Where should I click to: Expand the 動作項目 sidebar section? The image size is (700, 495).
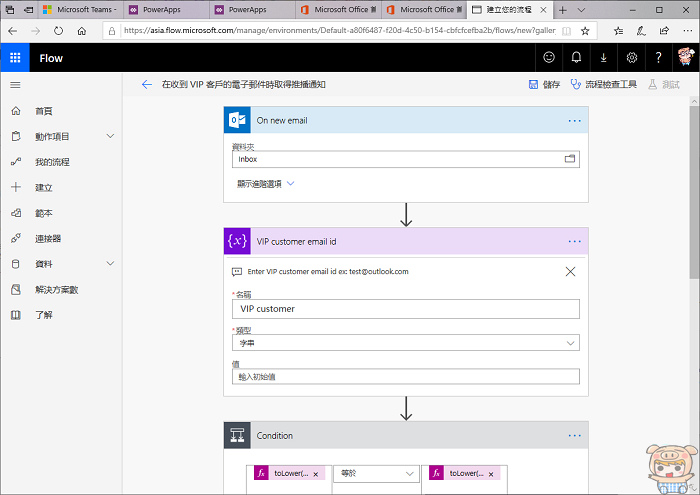coord(110,136)
